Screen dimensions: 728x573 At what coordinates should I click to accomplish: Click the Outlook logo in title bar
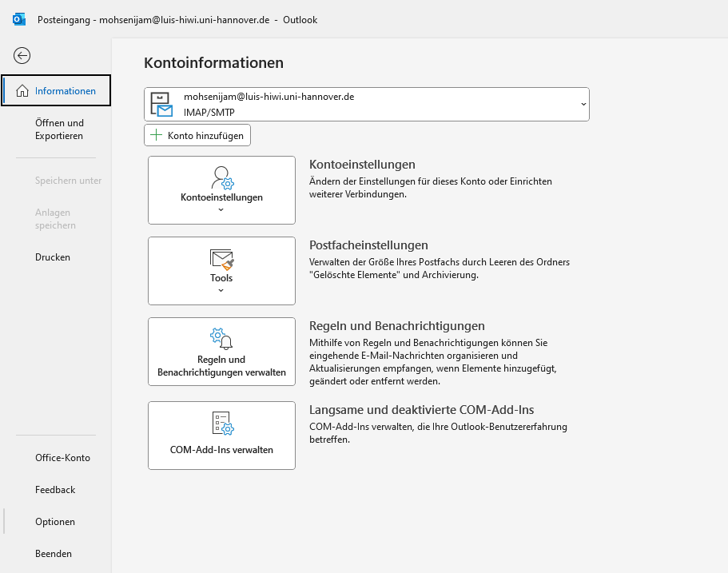tap(19, 19)
